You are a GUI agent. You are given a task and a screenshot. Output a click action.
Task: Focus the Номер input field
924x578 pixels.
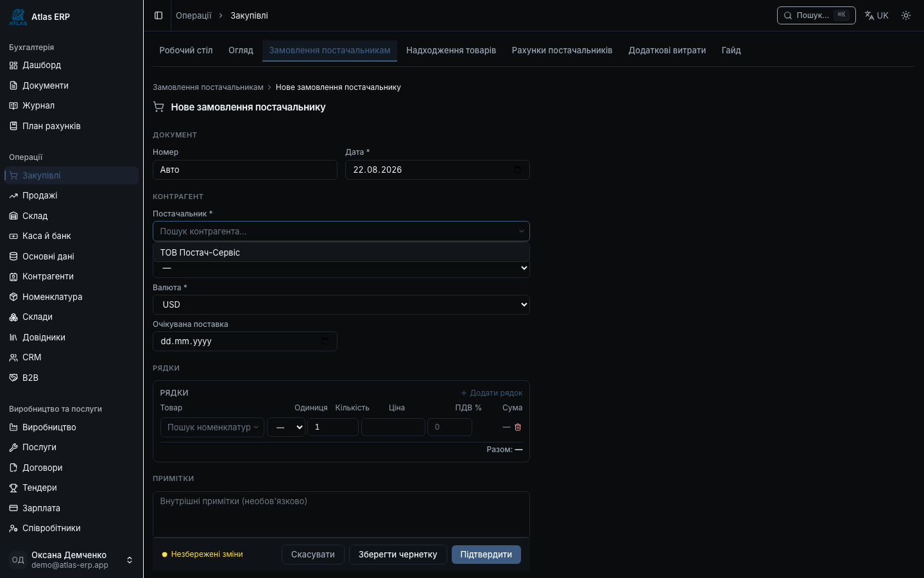point(245,170)
